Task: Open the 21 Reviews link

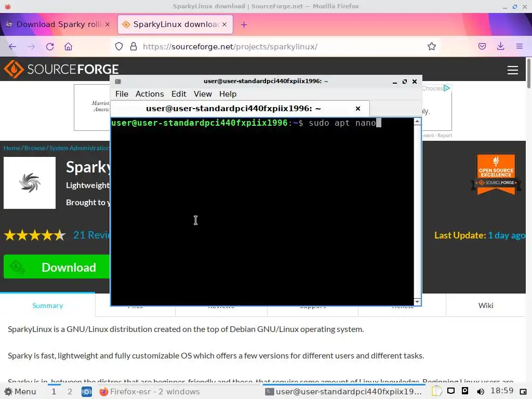Action: tap(91, 235)
